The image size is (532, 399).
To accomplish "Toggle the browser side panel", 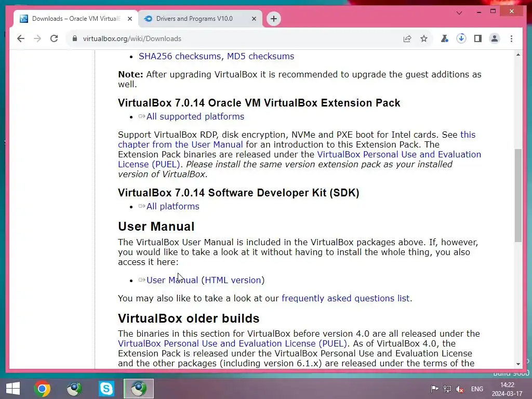I will coord(478,38).
